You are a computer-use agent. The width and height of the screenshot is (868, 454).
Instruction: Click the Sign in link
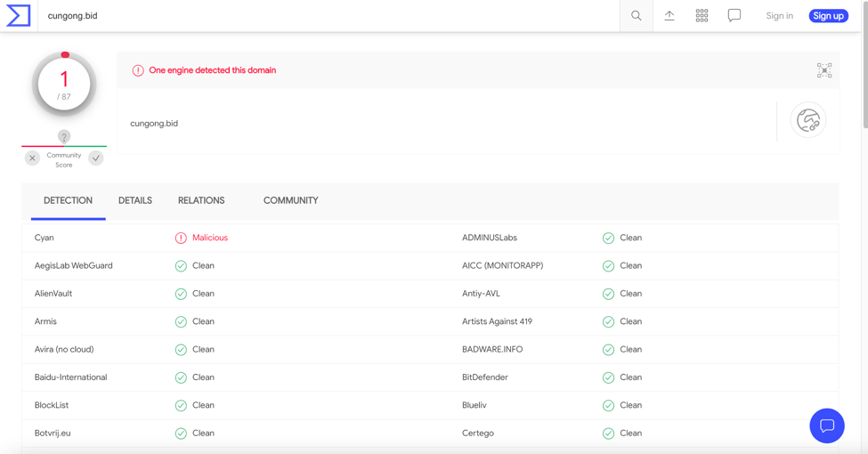780,15
